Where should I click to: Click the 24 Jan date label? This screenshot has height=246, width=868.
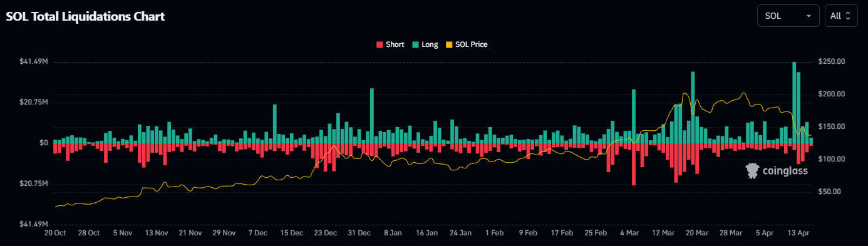coord(460,233)
